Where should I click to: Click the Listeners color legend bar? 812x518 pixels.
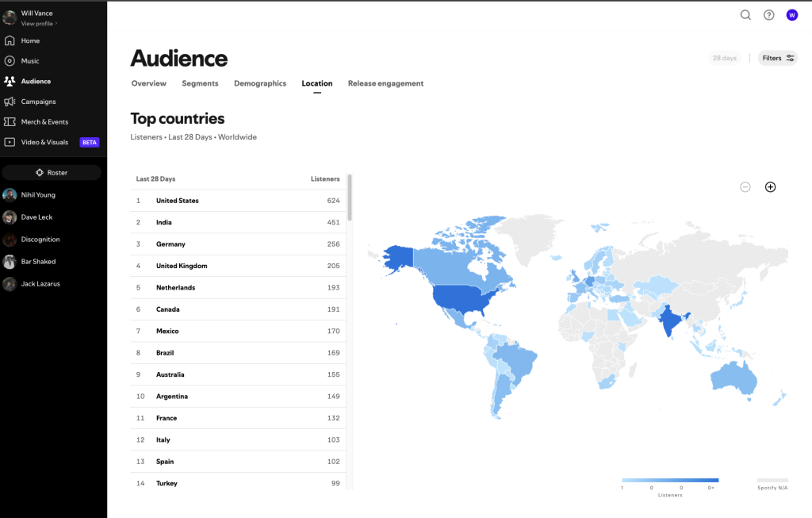point(670,480)
